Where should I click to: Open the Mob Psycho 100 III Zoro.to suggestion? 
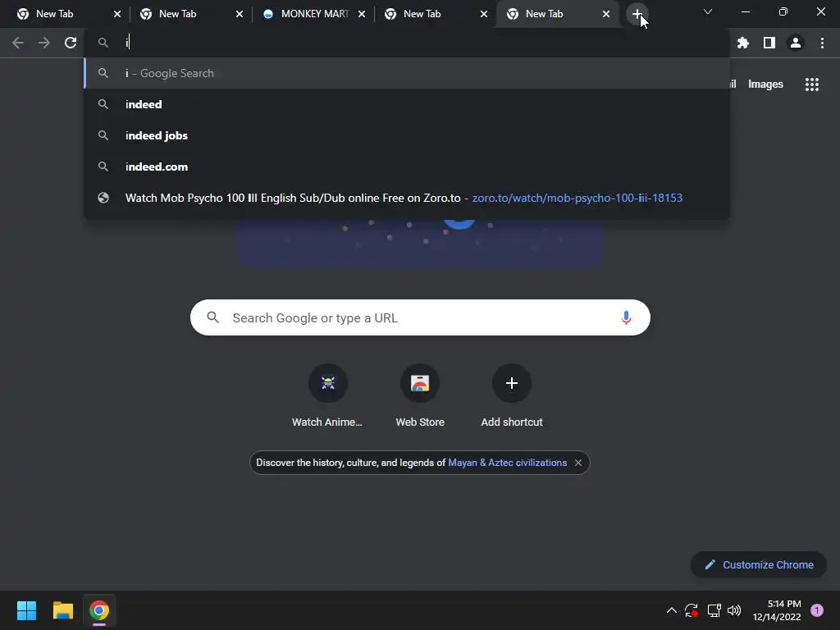click(x=407, y=198)
